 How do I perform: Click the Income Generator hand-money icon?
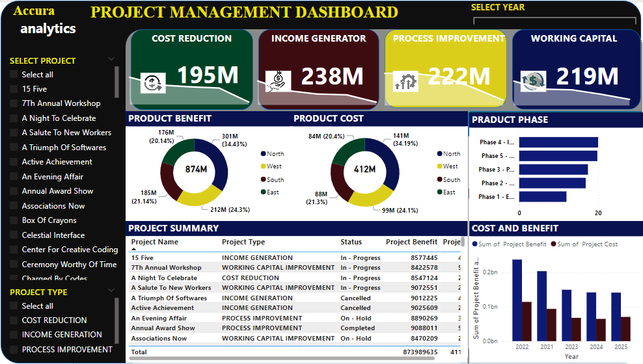[x=277, y=81]
